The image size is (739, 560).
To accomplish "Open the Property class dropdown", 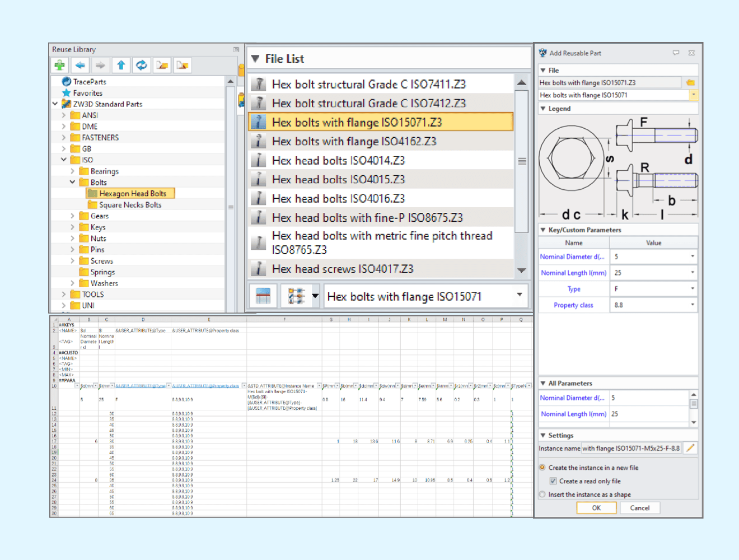I will tap(692, 305).
